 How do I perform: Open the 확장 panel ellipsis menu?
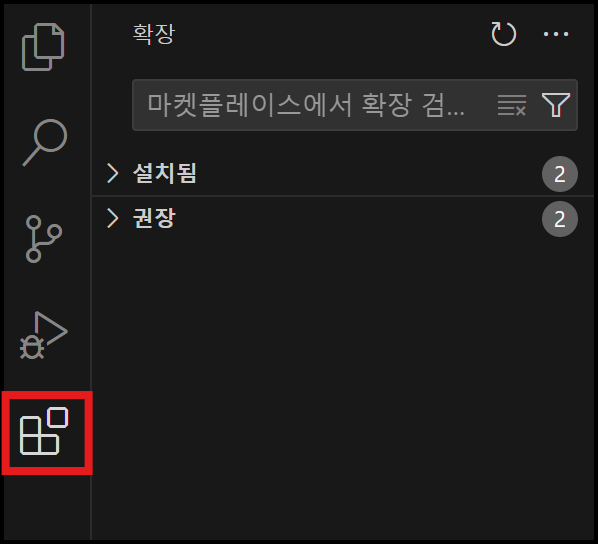pyautogui.click(x=556, y=34)
